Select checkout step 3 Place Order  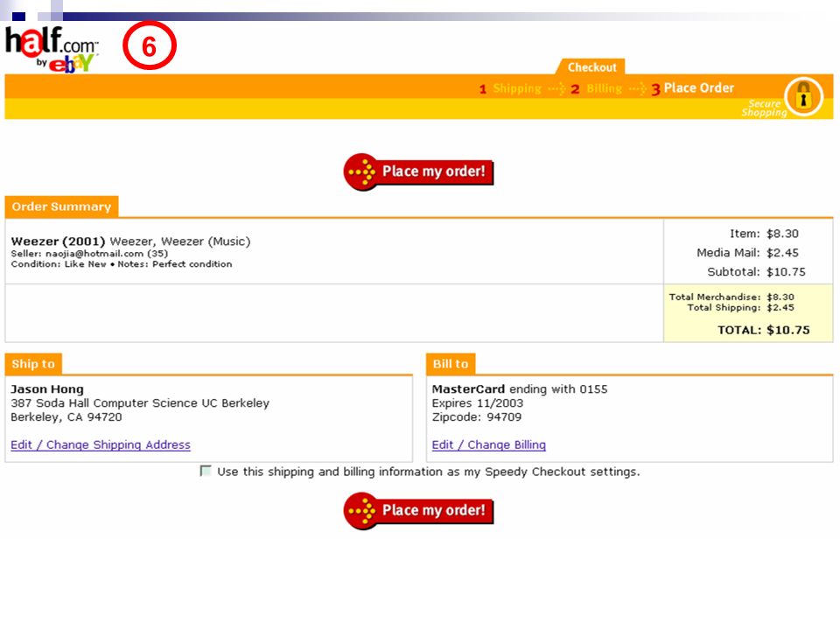693,87
